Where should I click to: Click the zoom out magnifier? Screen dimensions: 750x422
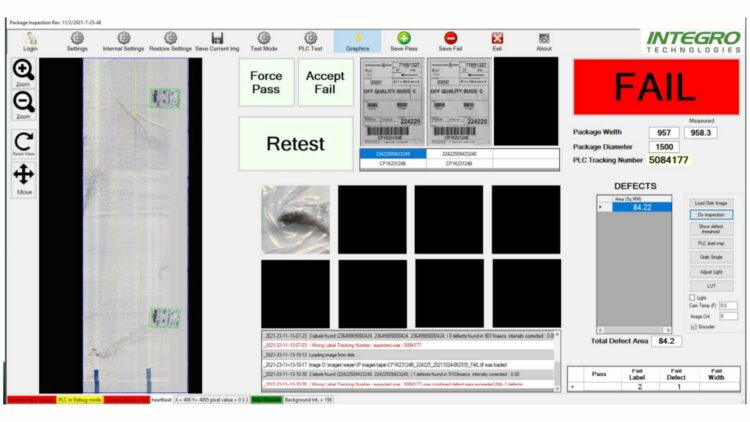(23, 105)
